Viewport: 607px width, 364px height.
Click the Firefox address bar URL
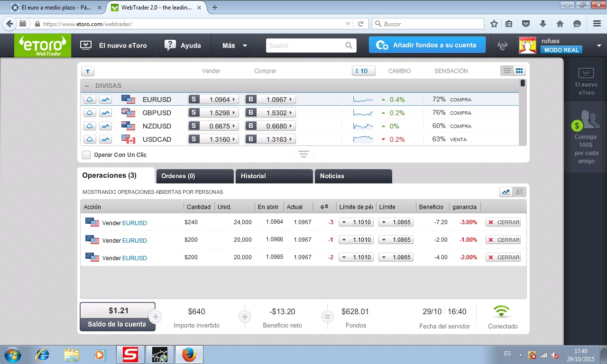tap(88, 24)
